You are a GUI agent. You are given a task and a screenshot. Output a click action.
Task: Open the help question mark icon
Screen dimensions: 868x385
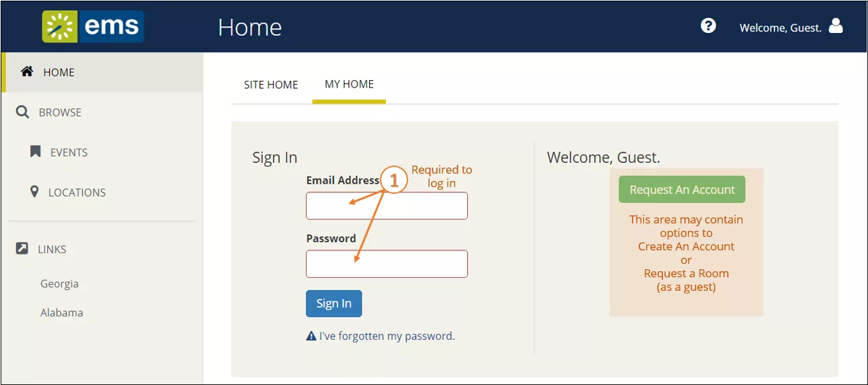(708, 26)
